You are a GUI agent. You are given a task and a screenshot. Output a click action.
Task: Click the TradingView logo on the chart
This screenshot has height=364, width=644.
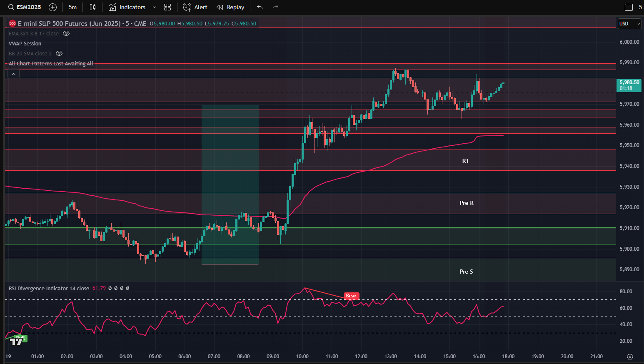[x=17, y=341]
